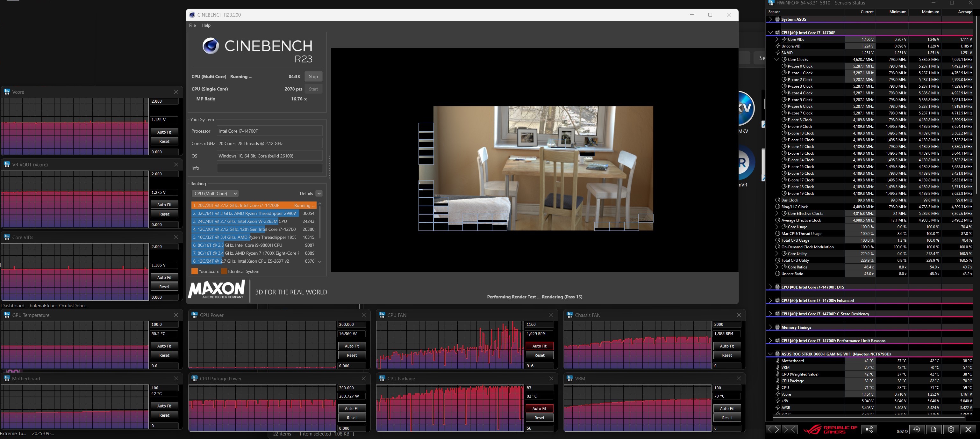This screenshot has width=980, height=439.
Task: Open the CPU (Multi Core) ranking dropdown
Action: 215,194
